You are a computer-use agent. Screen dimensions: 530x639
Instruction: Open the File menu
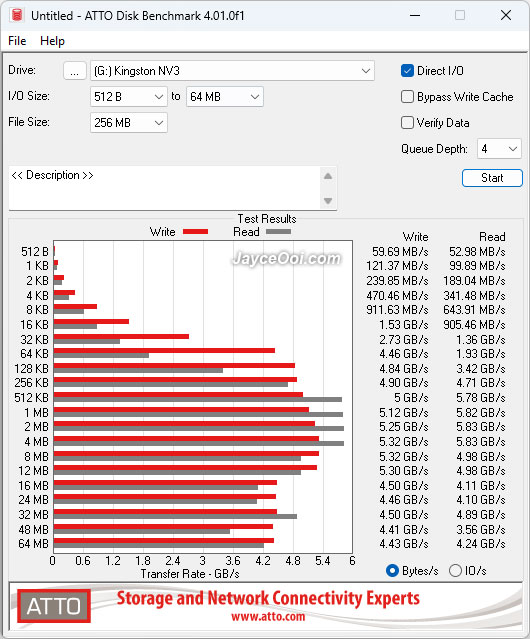pos(17,41)
